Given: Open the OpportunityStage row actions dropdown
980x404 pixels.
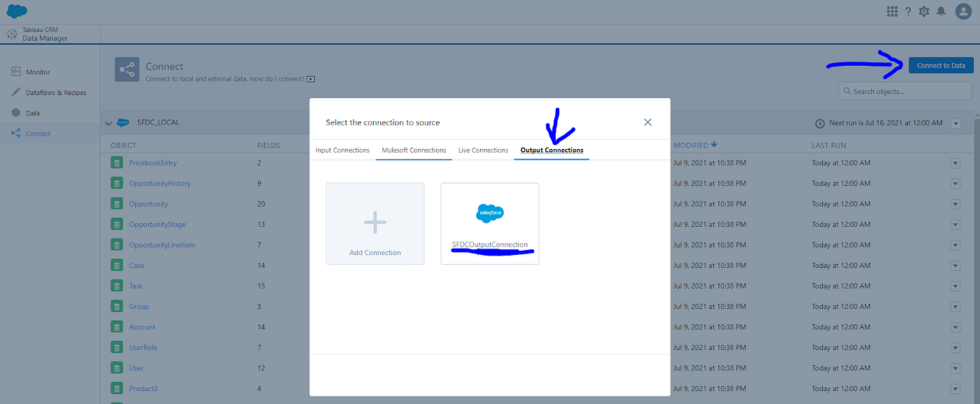Looking at the screenshot, I should (x=955, y=225).
